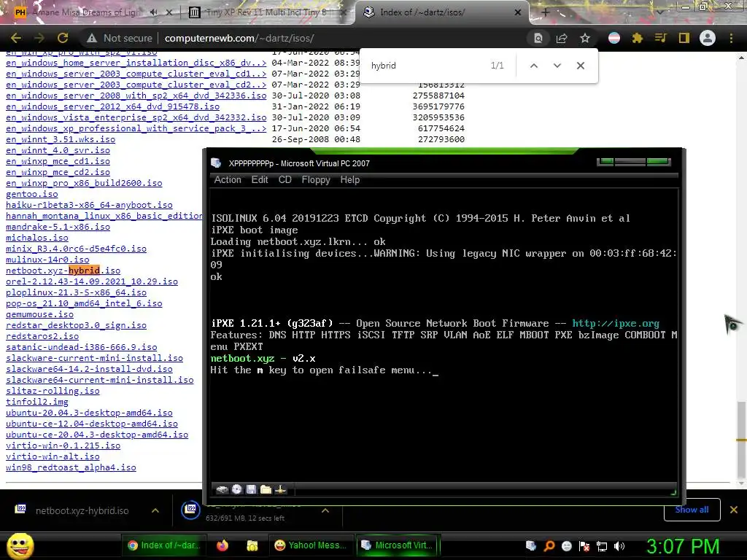
Task: Click the striped flag extension icon
Action: (x=614, y=38)
